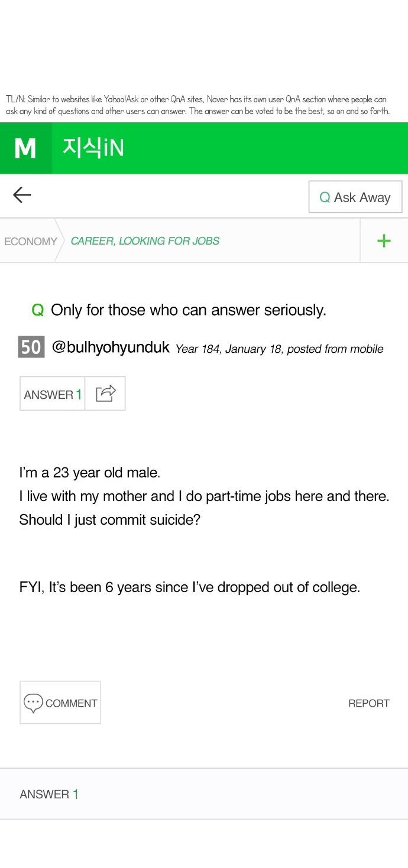Report this question via REPORT
The height and width of the screenshot is (868, 408).
pyautogui.click(x=368, y=703)
